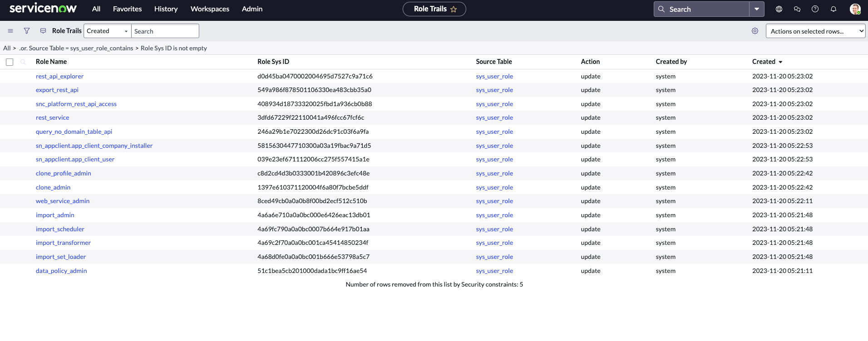The image size is (868, 341).
Task: Open the Actions on selected rows dropdown
Action: click(816, 31)
